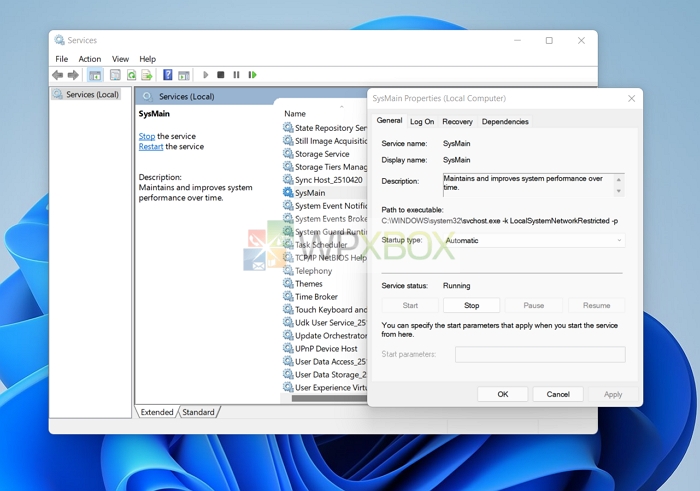
Task: Click the Export List toolbar icon
Action: pyautogui.click(x=147, y=75)
